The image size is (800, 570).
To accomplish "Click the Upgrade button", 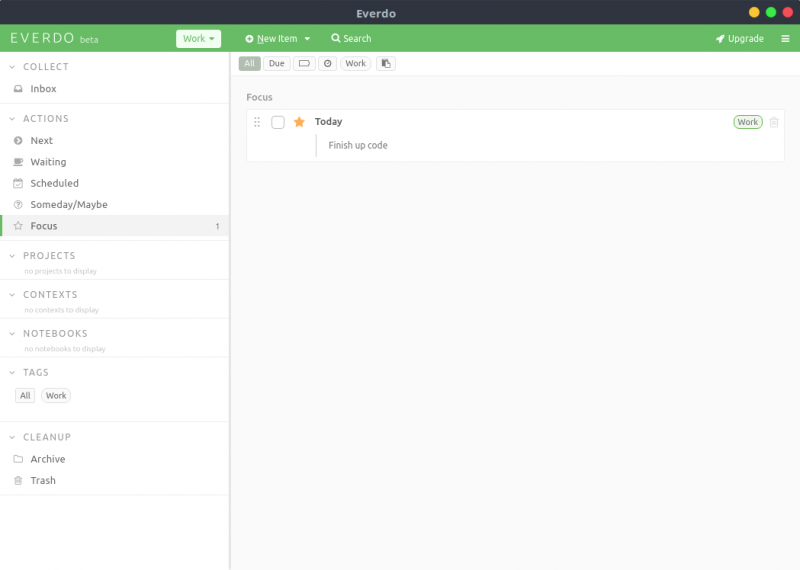I will 740,39.
